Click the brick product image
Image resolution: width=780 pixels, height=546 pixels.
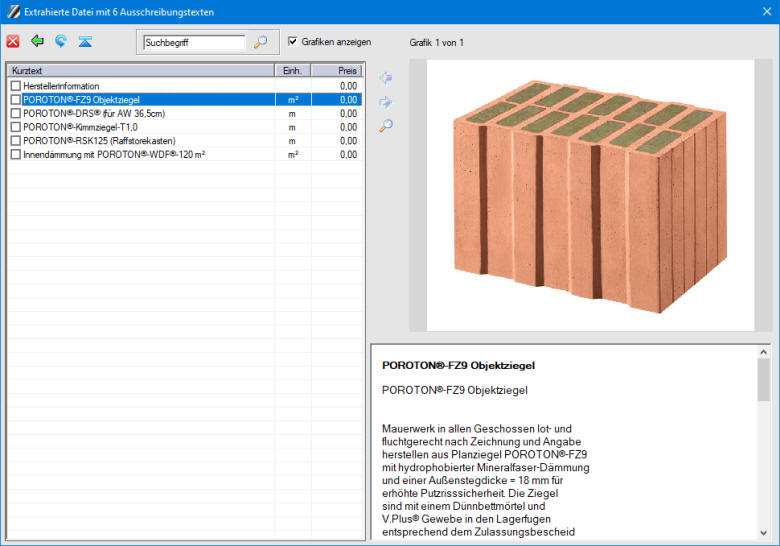pos(590,195)
